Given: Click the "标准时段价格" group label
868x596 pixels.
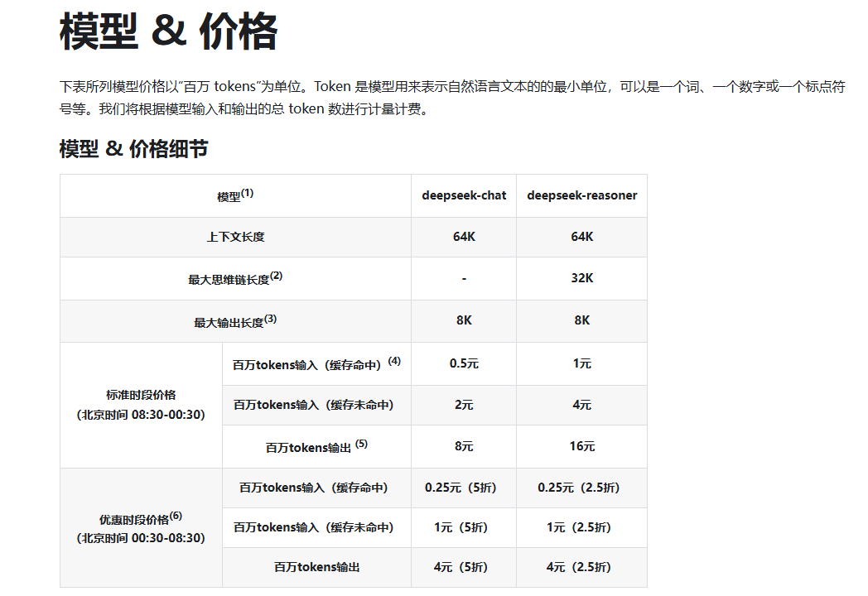Looking at the screenshot, I should (x=141, y=395).
